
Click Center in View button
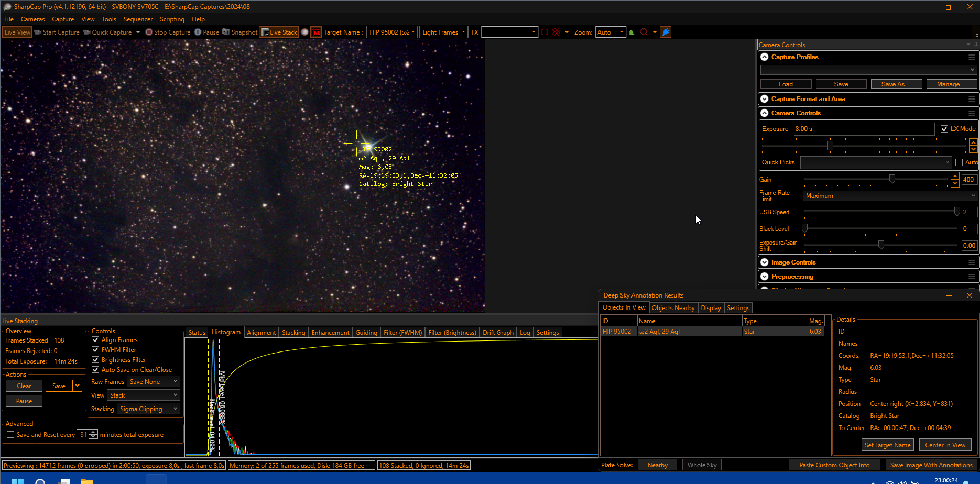(945, 445)
